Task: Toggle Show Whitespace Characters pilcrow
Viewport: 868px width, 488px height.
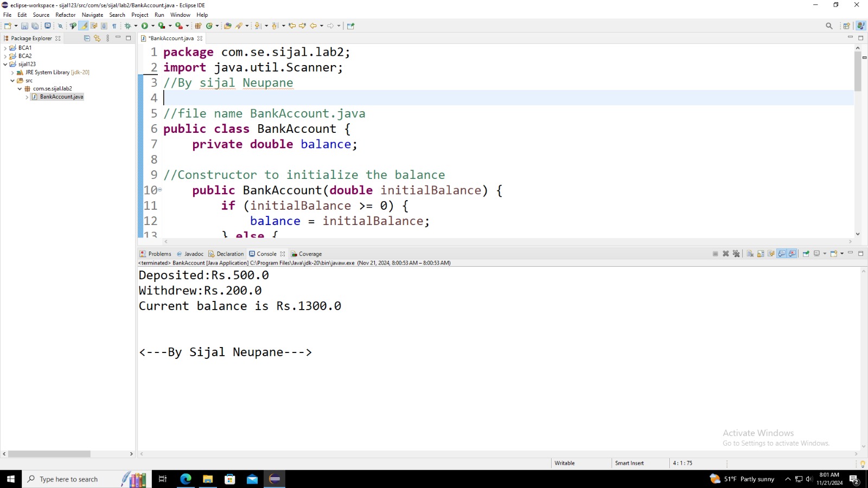Action: (114, 25)
